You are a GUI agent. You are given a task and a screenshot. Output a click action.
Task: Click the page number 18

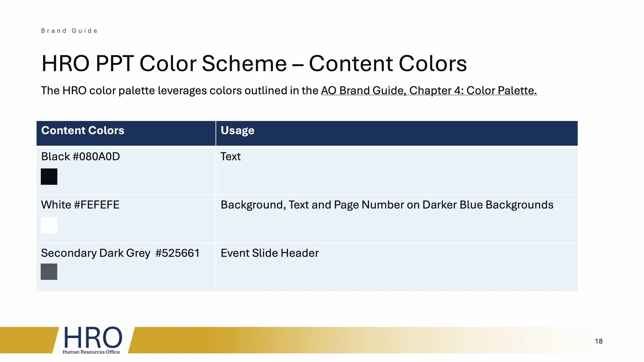point(599,341)
